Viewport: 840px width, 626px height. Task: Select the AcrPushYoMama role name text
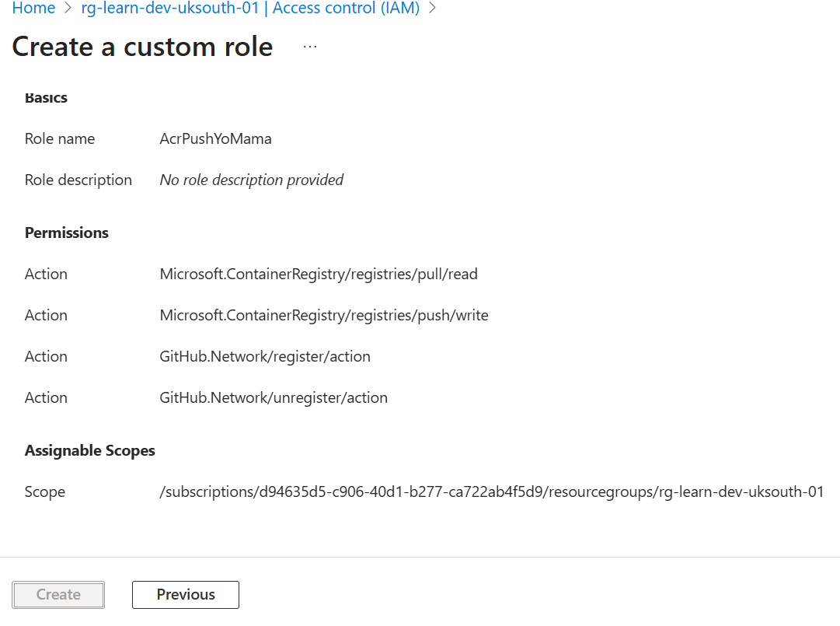tap(215, 139)
